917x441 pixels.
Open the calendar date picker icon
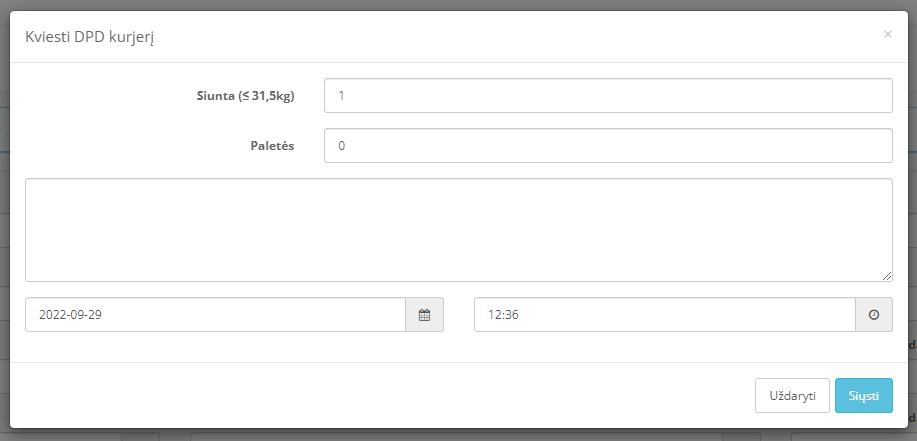(x=425, y=315)
